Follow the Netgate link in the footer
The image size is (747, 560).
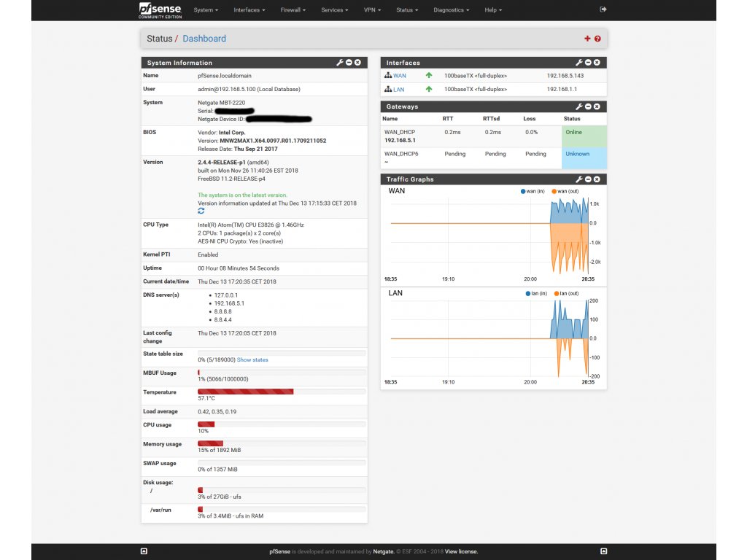[x=383, y=551]
